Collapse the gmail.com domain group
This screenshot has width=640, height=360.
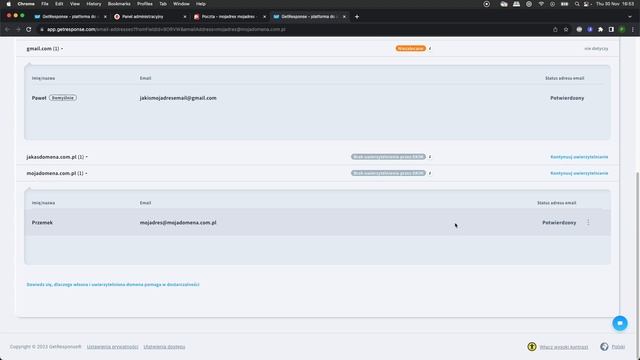(45, 49)
